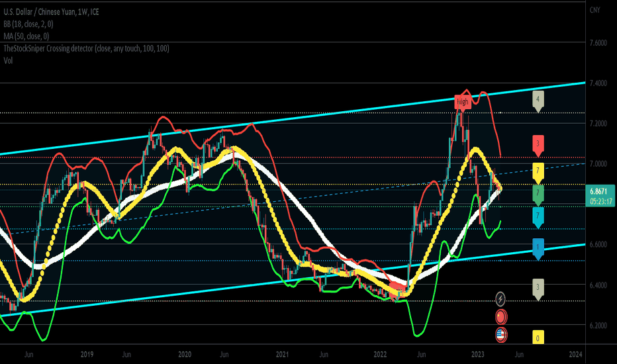
Task: Click the 2024 time axis label
Action: coord(575,354)
